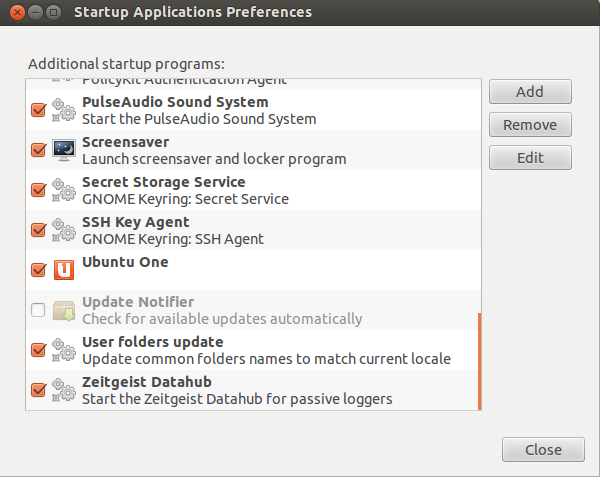Toggle Secret Storage Service checkbox
This screenshot has height=477, width=600.
(39, 190)
